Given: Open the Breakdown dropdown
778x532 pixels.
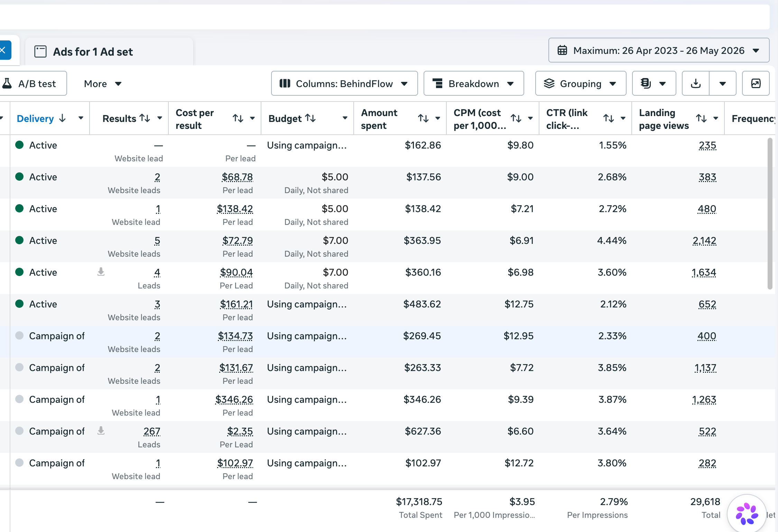Looking at the screenshot, I should click(x=474, y=84).
